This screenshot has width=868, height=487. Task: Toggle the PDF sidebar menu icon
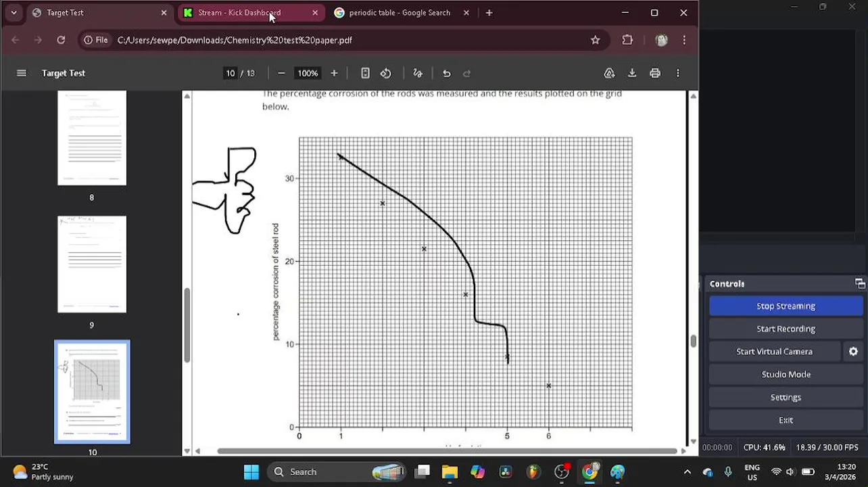[x=22, y=73]
